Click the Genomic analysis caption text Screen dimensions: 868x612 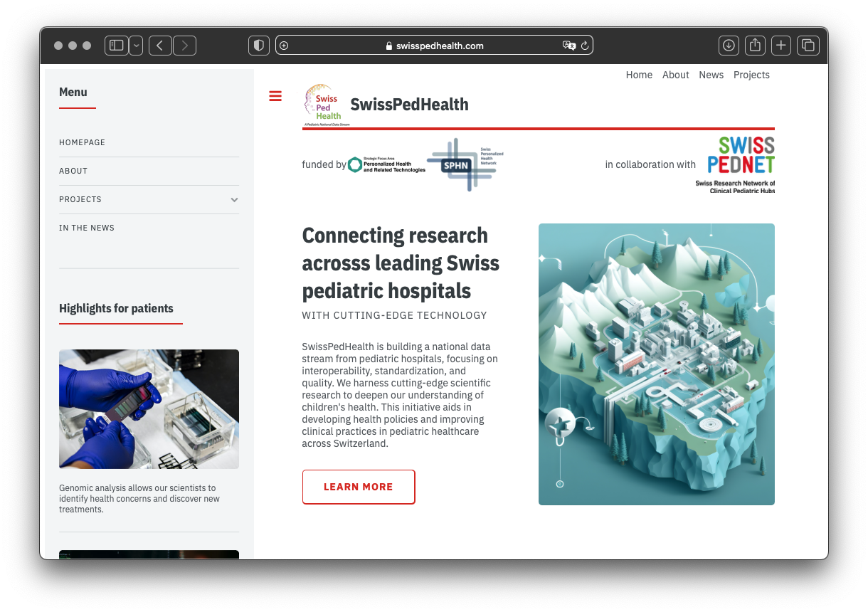[139, 499]
